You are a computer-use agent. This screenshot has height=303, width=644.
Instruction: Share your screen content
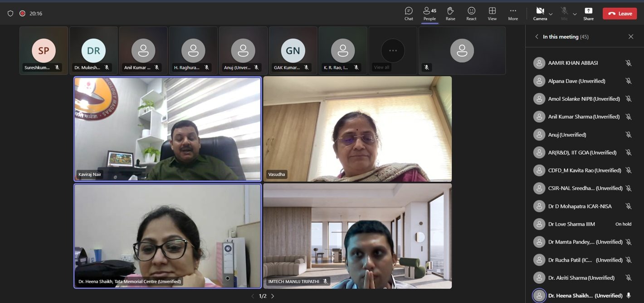(x=588, y=13)
